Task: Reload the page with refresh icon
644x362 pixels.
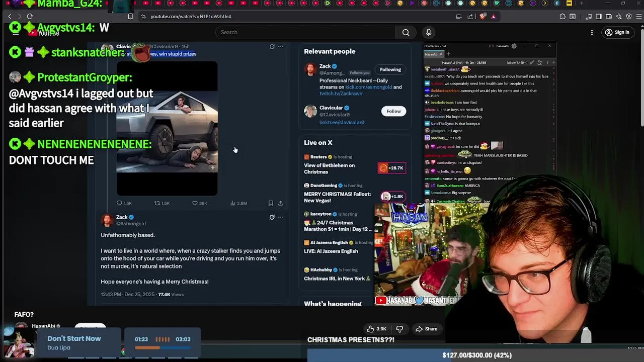Action: pos(30,17)
